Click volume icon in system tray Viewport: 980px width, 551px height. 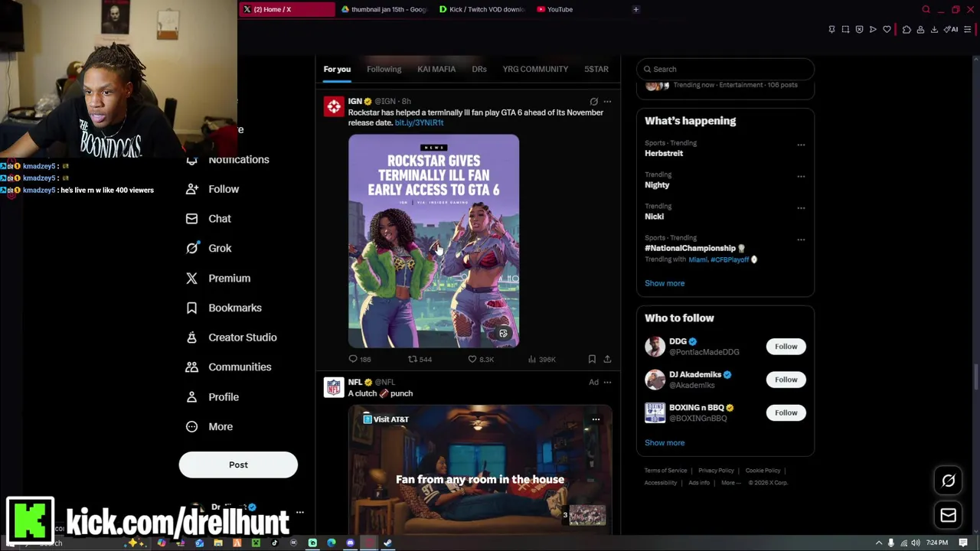915,543
